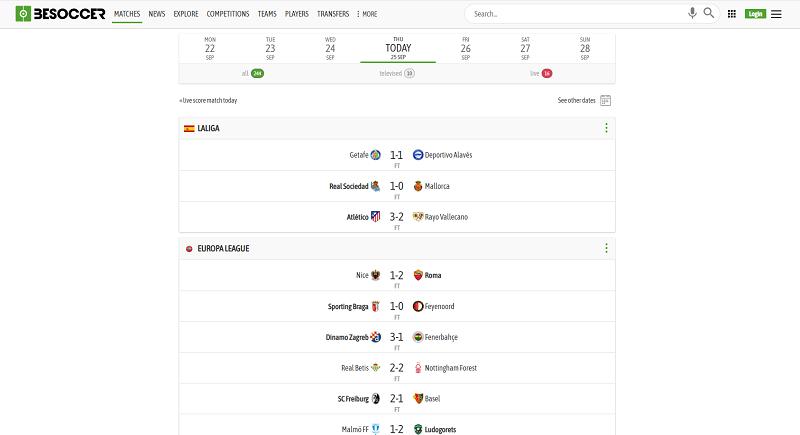Go to the Transfers menu item

click(x=333, y=14)
